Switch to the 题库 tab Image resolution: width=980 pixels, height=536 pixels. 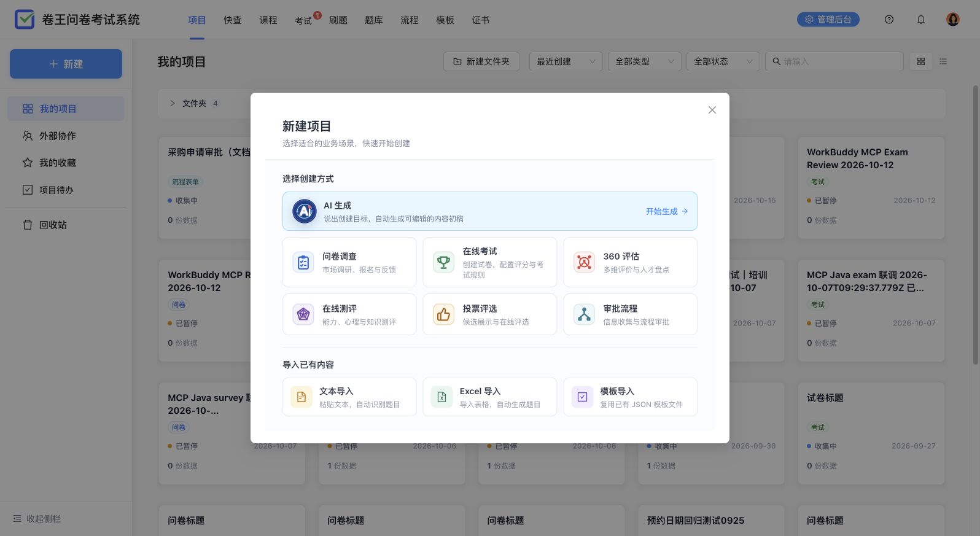point(373,20)
